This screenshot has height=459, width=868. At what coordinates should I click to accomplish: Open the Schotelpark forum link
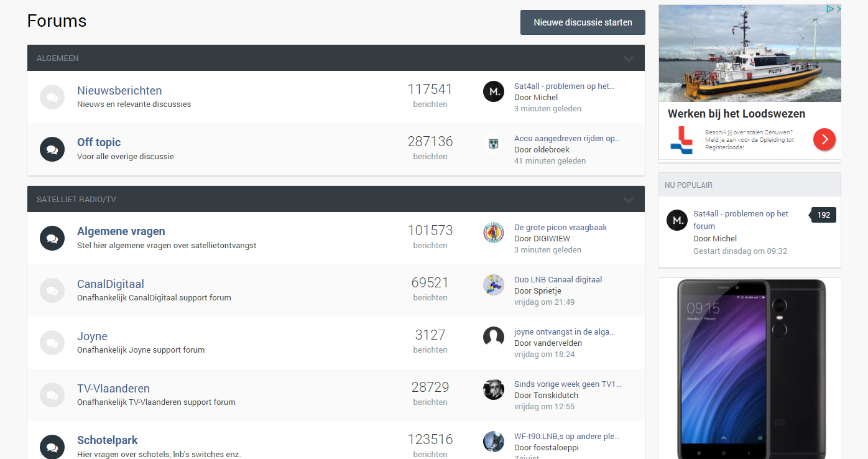pos(108,440)
